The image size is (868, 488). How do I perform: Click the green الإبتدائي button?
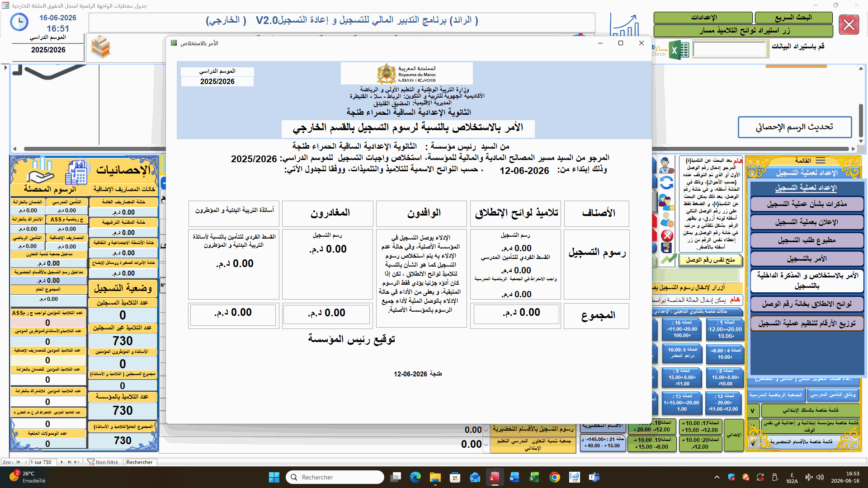734,435
